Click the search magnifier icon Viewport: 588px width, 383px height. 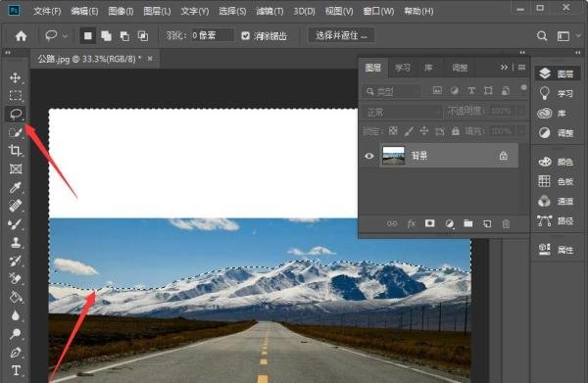click(x=542, y=36)
